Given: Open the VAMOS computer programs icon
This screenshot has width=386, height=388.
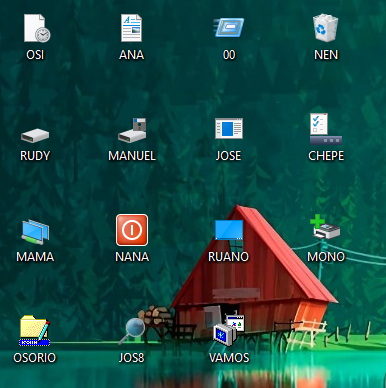Looking at the screenshot, I should (x=229, y=330).
